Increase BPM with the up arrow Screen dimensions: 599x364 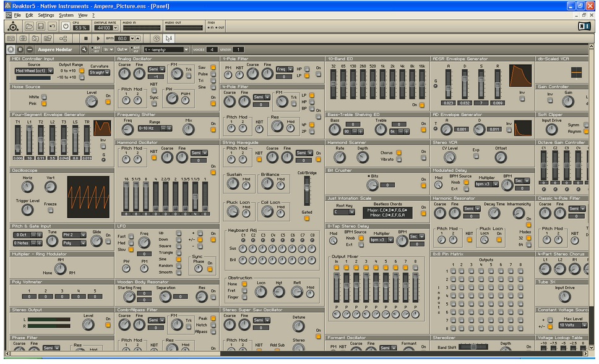138,38
